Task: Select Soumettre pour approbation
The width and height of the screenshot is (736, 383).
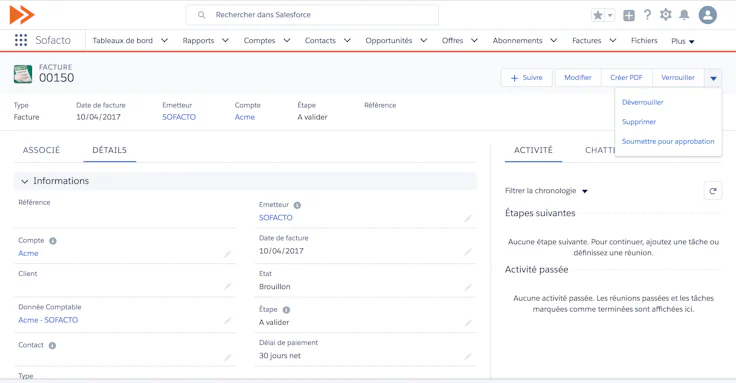Action: [x=668, y=141]
